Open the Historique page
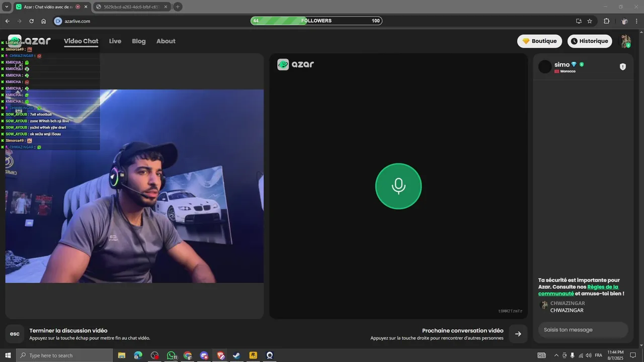The height and width of the screenshot is (362, 644). coord(590,41)
